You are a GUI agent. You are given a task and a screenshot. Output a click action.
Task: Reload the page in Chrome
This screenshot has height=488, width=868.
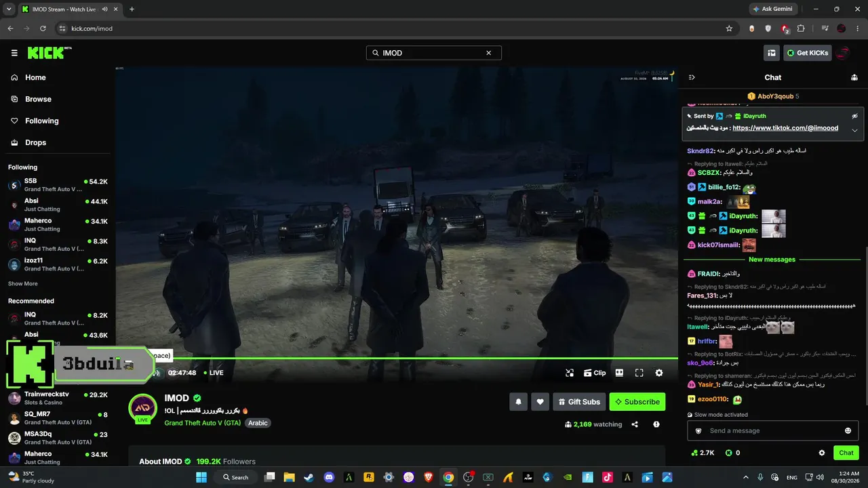click(x=43, y=28)
